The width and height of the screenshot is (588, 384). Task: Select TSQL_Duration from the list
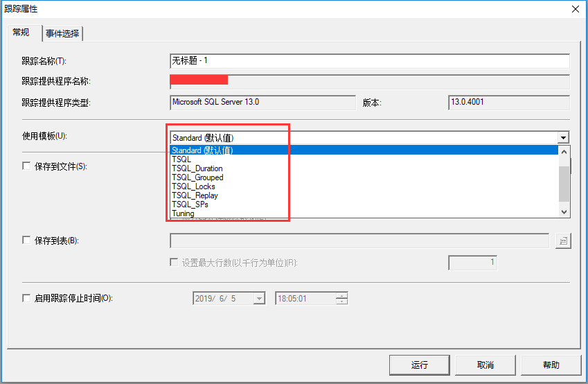point(364,168)
